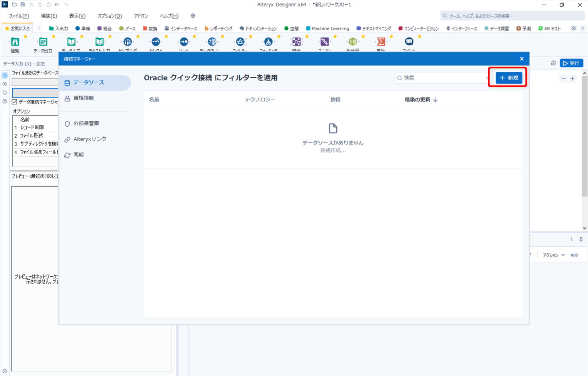Viewport: 588px width, 376px height.
Task: Open the 編集(E) menu
Action: point(49,16)
